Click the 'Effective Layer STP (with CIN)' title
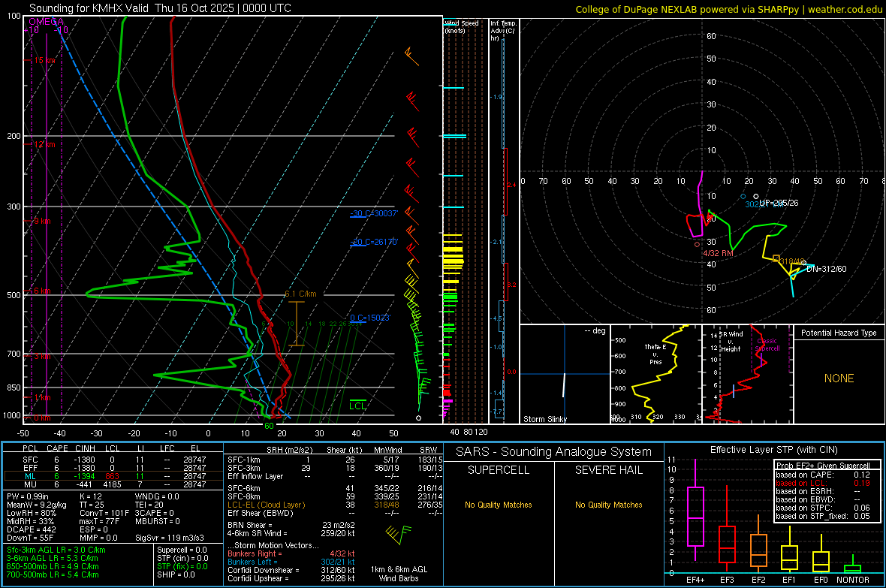The image size is (886, 588). click(x=773, y=450)
